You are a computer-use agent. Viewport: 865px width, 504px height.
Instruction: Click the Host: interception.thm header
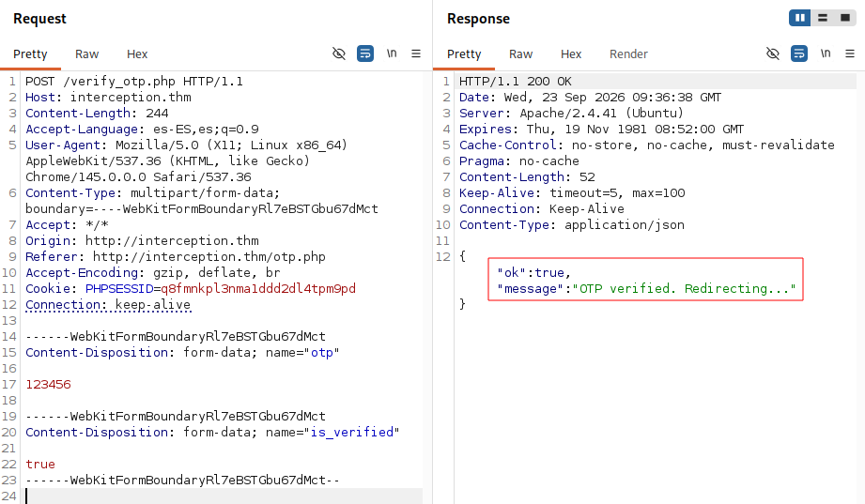click(x=108, y=97)
